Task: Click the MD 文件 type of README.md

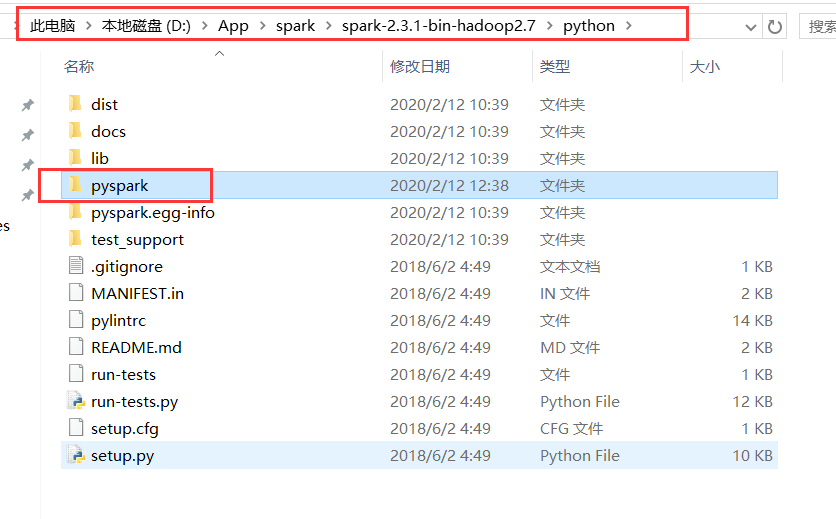Action: pyautogui.click(x=570, y=348)
